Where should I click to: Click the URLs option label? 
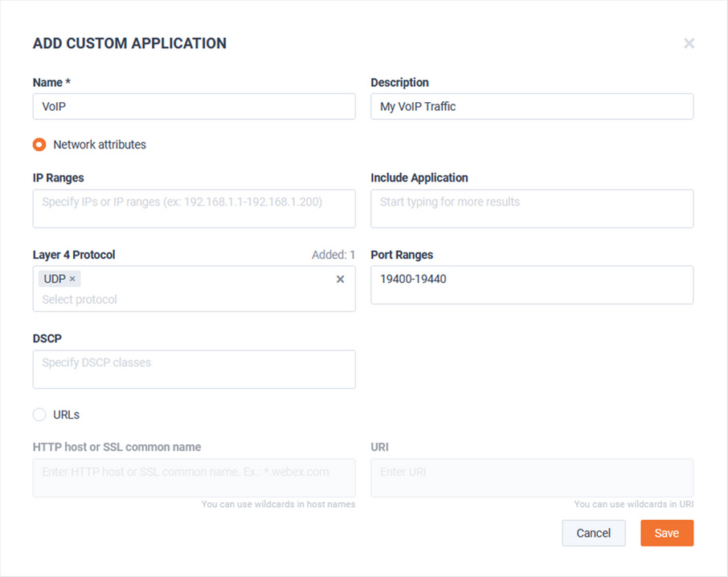click(67, 415)
